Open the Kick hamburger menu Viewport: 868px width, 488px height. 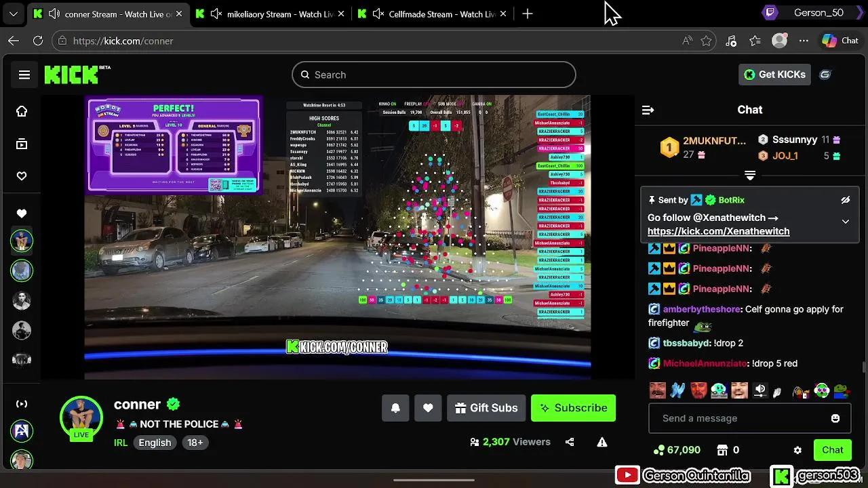pyautogui.click(x=24, y=75)
